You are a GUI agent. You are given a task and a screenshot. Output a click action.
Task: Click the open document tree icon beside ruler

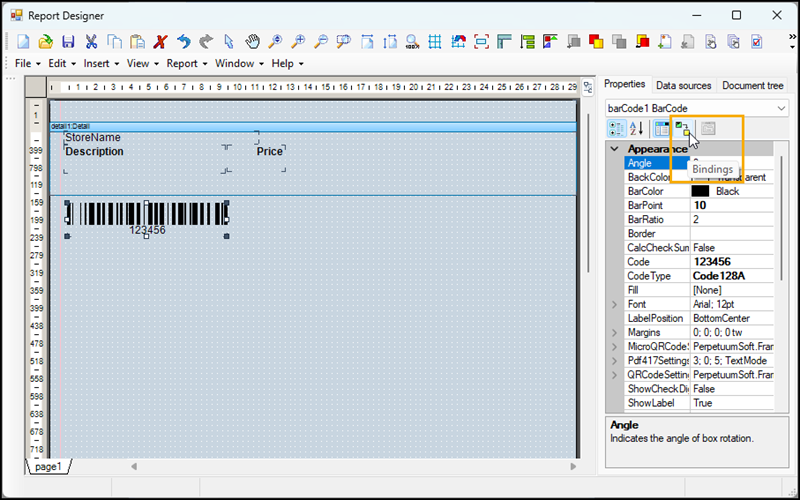[588, 87]
